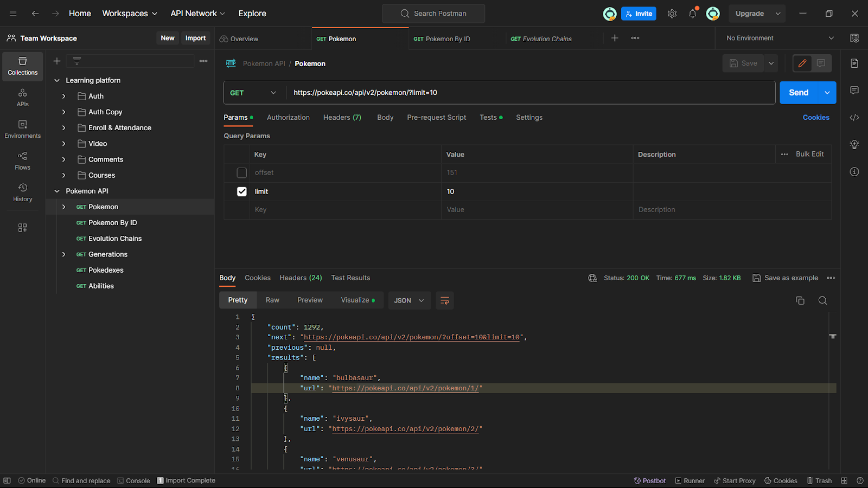Collapse the Learning platform collection
Image resolution: width=868 pixels, height=488 pixels.
coord(57,80)
